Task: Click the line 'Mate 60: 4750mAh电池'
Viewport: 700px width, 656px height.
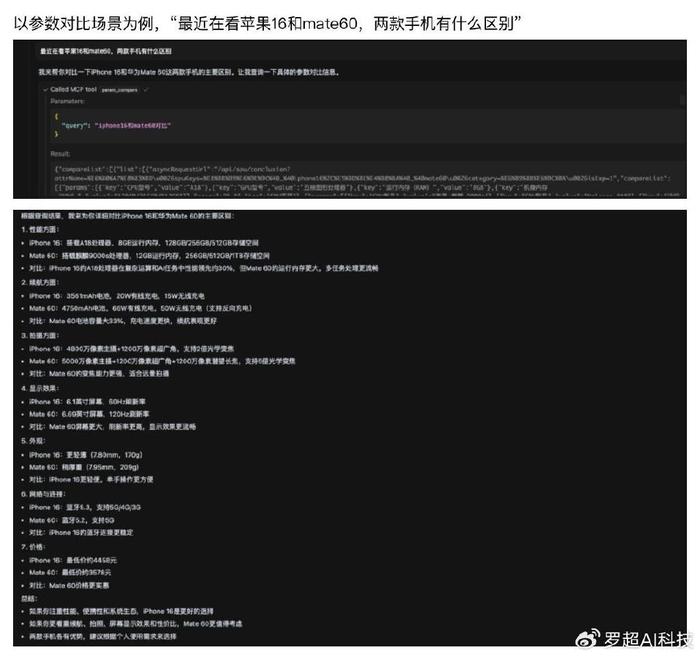Action: pos(141,309)
